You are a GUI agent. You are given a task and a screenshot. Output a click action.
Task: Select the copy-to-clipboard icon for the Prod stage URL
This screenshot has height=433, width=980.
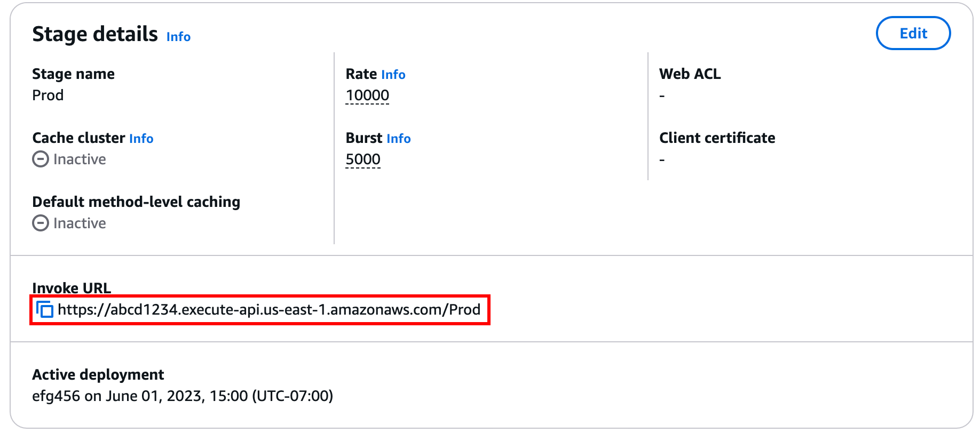pos(45,309)
